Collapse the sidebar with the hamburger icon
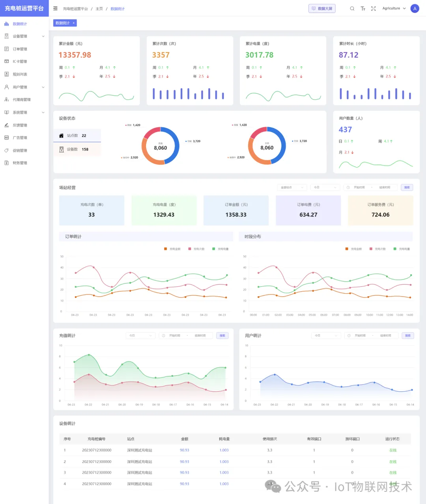 pyautogui.click(x=55, y=8)
